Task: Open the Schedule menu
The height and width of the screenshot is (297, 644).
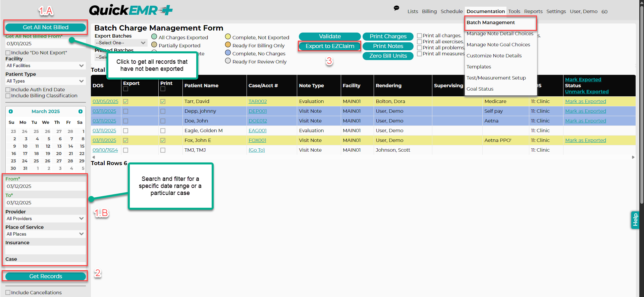Action: coord(451,11)
